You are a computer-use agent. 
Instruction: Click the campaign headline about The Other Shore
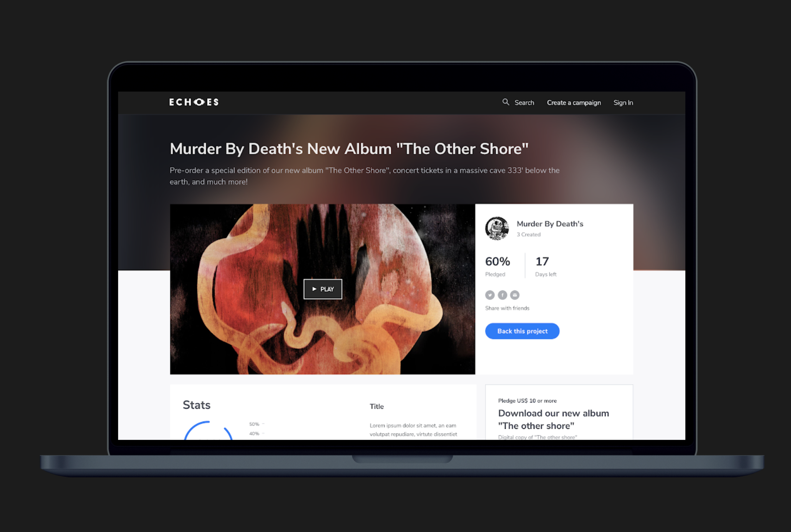[x=349, y=149]
